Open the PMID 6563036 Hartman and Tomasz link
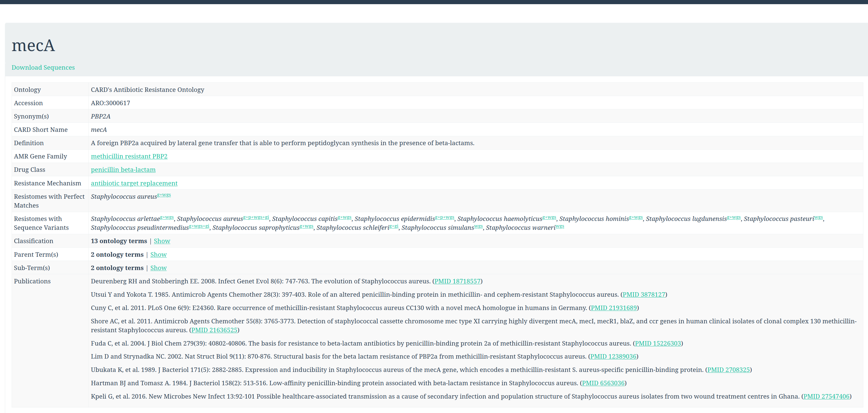Screen dimensions: 868x413 click(x=603, y=383)
